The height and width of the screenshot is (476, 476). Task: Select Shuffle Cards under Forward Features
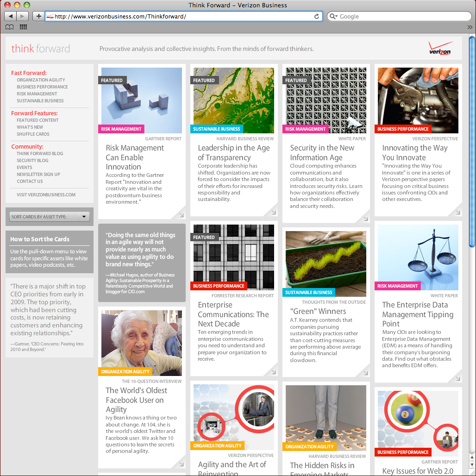[x=33, y=134]
